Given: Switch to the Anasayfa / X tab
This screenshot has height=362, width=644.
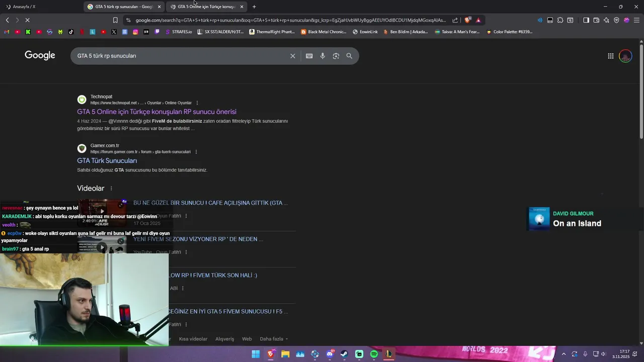Looking at the screenshot, I should tap(41, 7).
